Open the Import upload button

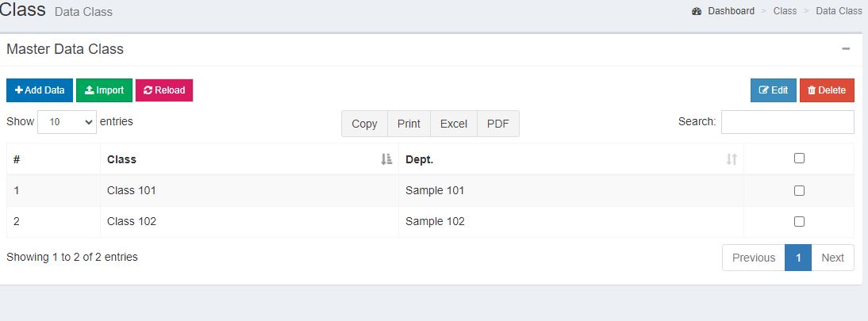104,90
